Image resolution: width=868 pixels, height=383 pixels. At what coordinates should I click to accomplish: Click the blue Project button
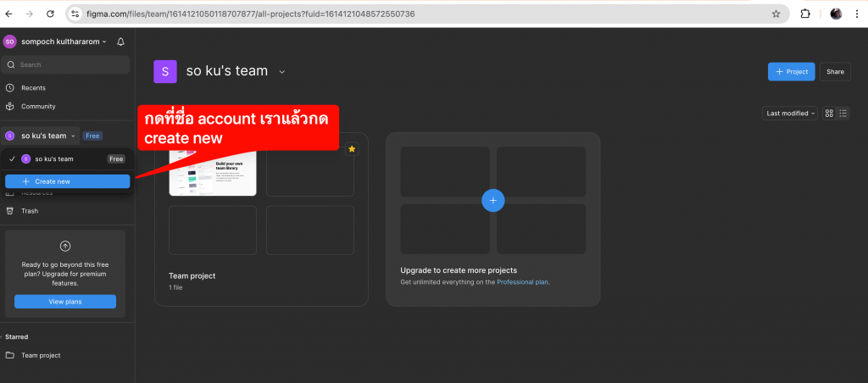tap(791, 72)
